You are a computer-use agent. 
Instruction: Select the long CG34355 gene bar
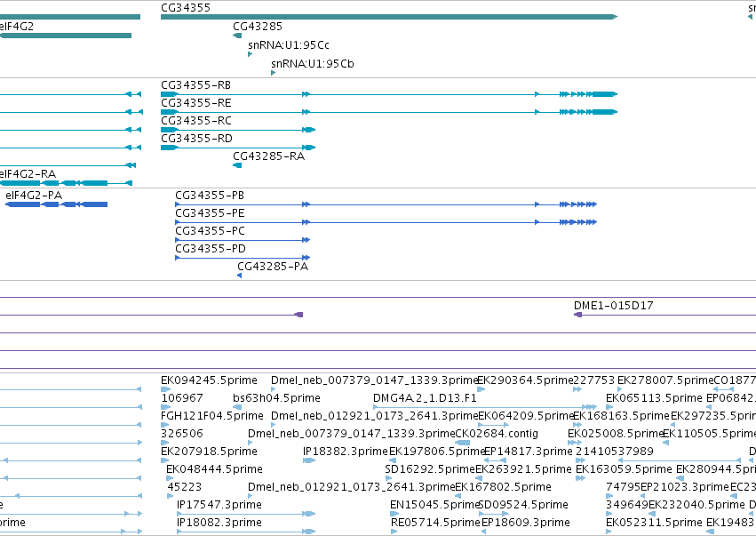click(388, 17)
